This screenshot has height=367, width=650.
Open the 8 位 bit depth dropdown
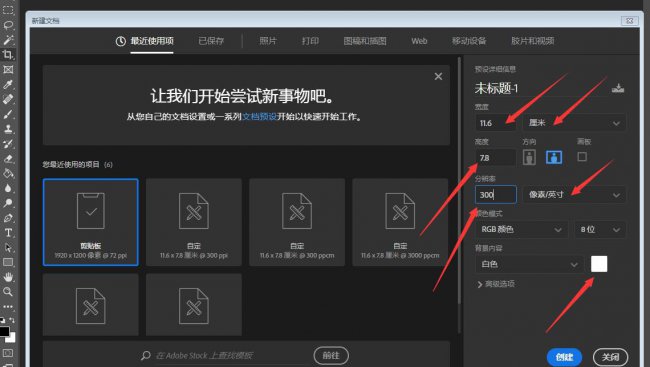(x=600, y=229)
